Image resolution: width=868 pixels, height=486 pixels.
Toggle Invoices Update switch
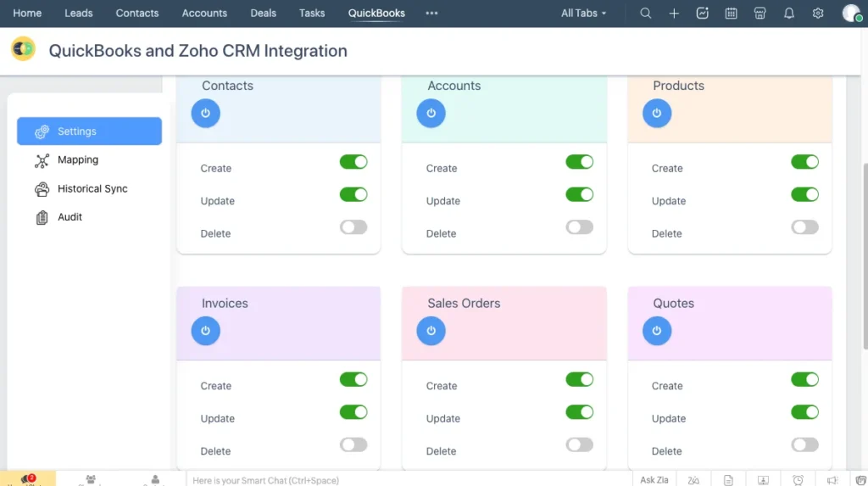pos(353,412)
